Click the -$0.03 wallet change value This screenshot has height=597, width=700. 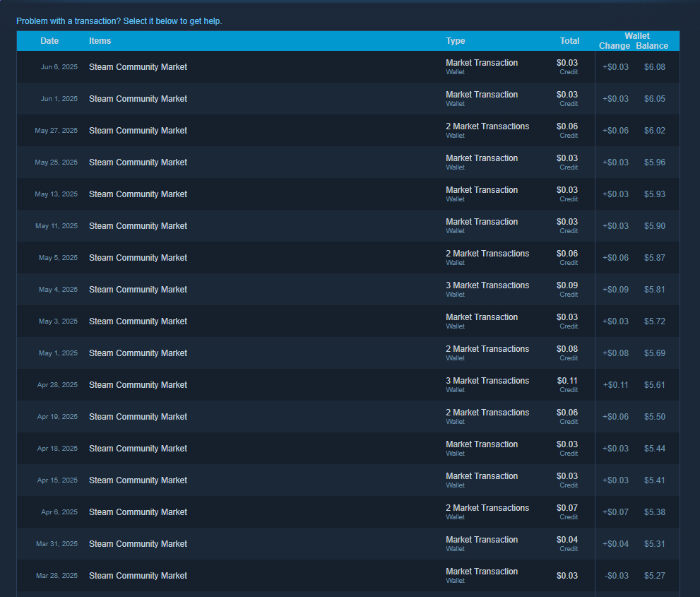coord(617,576)
